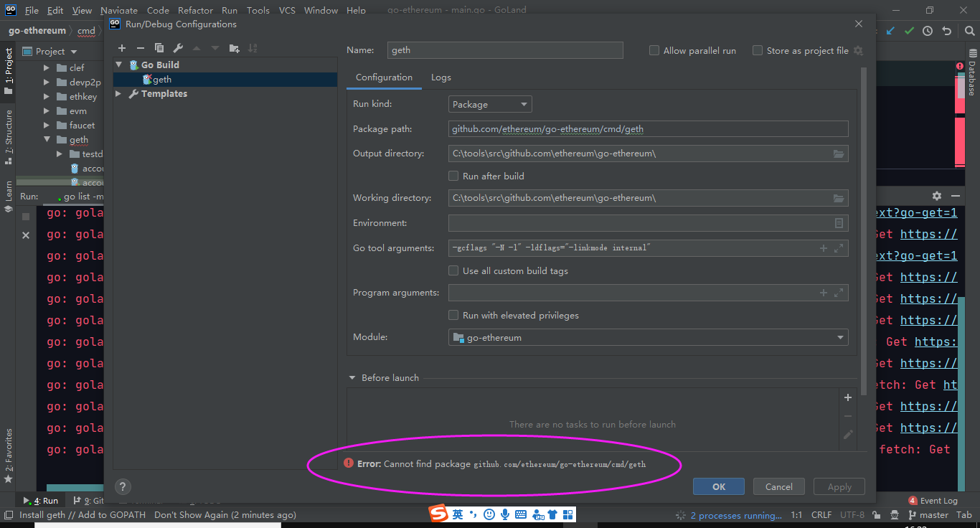Image resolution: width=980 pixels, height=528 pixels.
Task: Add a new run configuration
Action: pos(122,48)
